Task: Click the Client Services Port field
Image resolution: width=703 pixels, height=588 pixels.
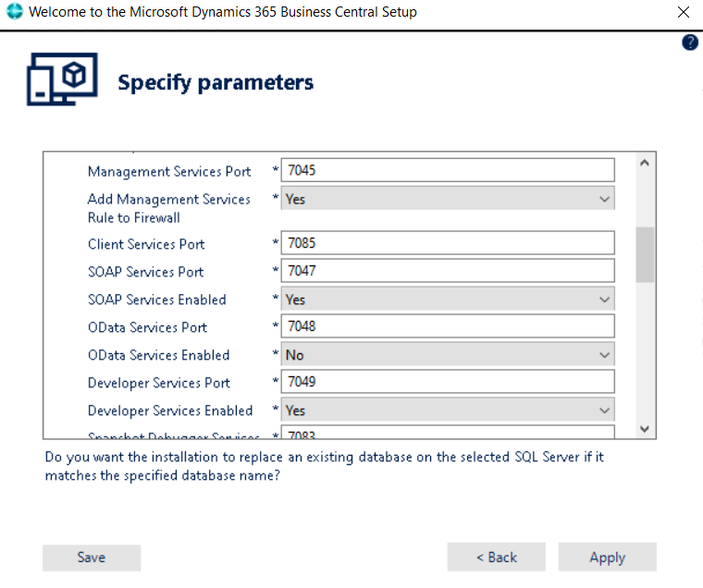Action: point(448,243)
